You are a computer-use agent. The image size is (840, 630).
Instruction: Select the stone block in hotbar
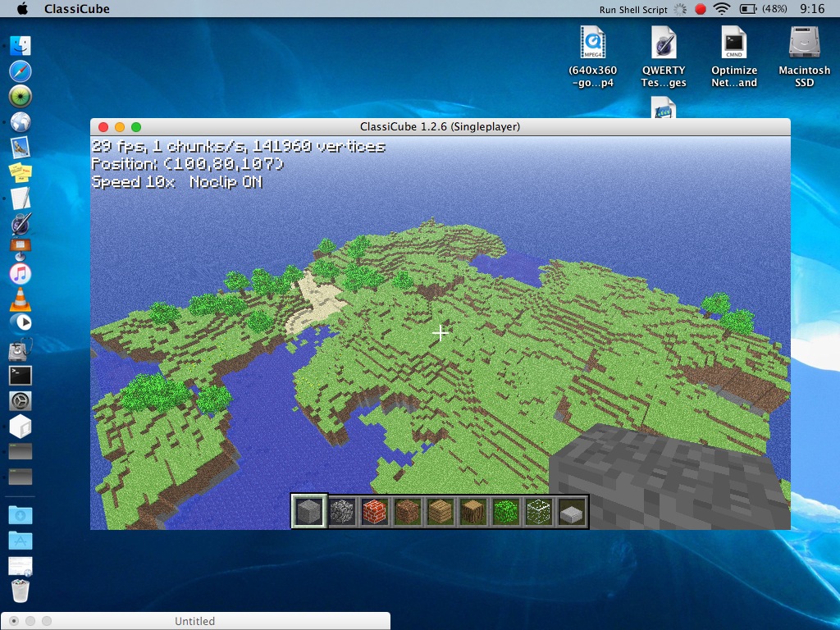click(309, 511)
